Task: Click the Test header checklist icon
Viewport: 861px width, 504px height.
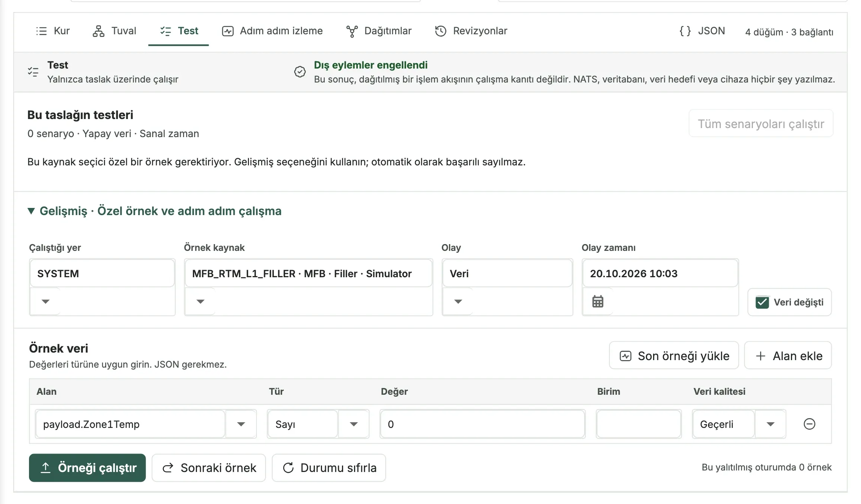Action: pyautogui.click(x=33, y=72)
